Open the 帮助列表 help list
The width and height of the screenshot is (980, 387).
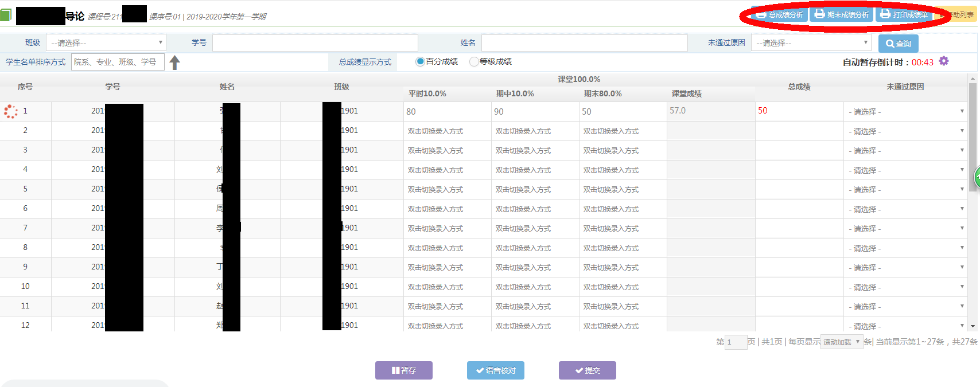[x=957, y=14]
